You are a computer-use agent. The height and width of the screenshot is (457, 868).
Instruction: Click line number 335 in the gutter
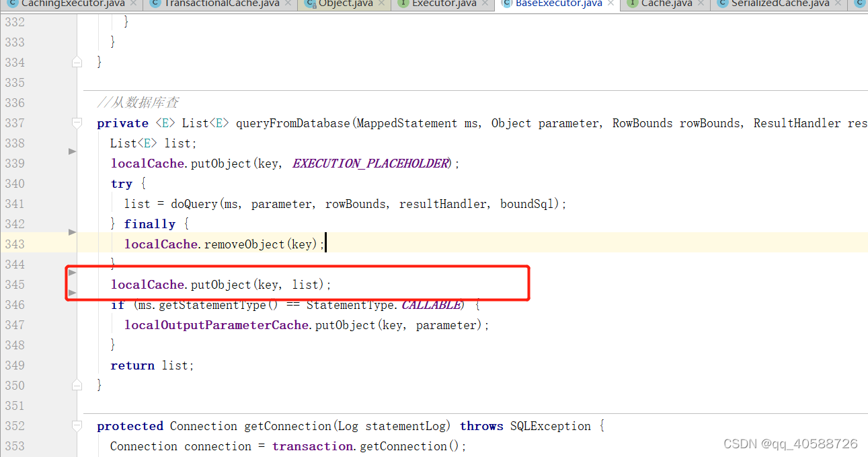[14, 83]
